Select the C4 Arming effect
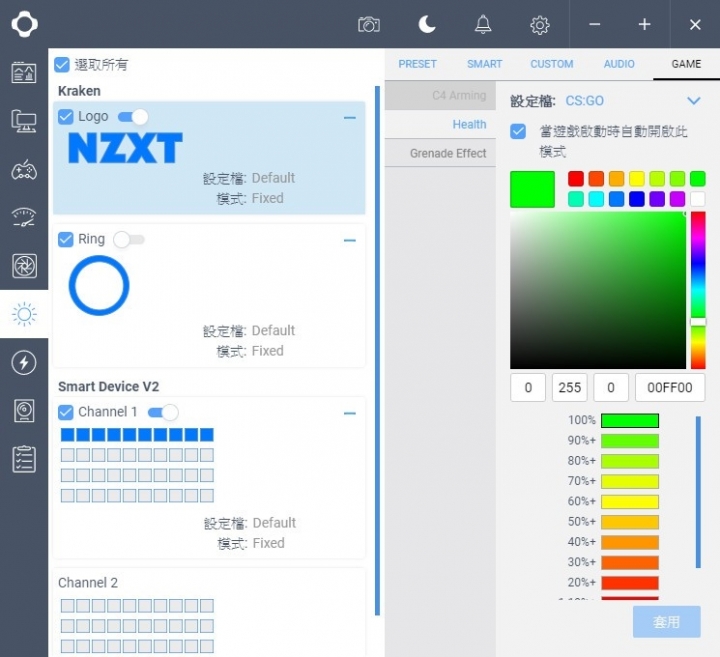This screenshot has width=720, height=657. pyautogui.click(x=440, y=95)
